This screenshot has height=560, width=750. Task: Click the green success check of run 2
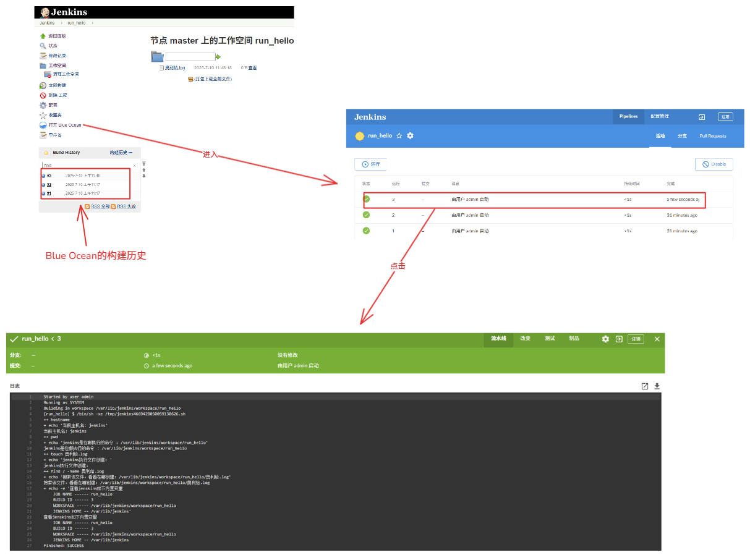[x=366, y=215]
